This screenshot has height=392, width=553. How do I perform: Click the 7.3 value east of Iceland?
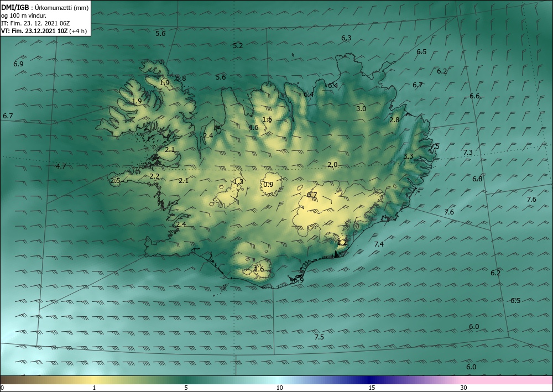pyautogui.click(x=468, y=152)
